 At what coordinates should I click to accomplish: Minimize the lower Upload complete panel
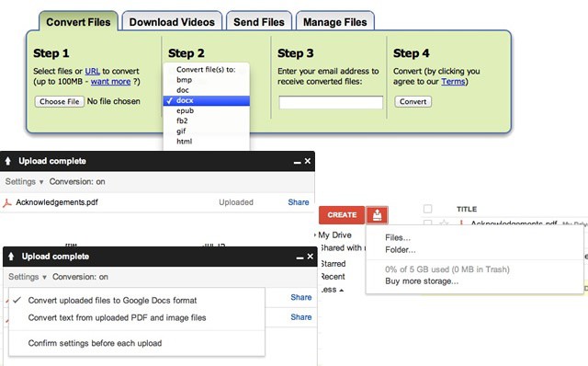[x=300, y=257]
